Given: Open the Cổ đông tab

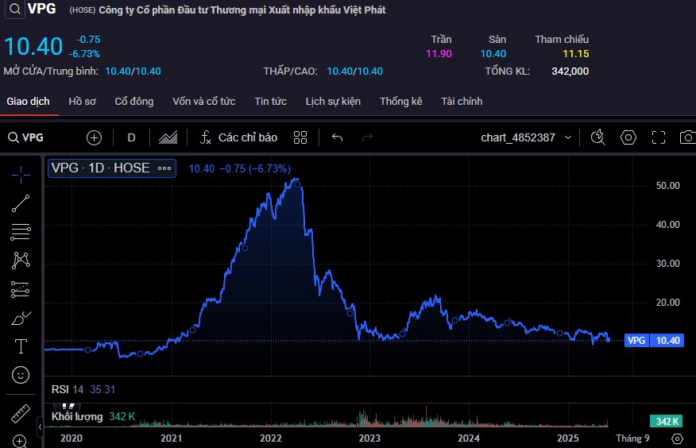Looking at the screenshot, I should (x=134, y=101).
